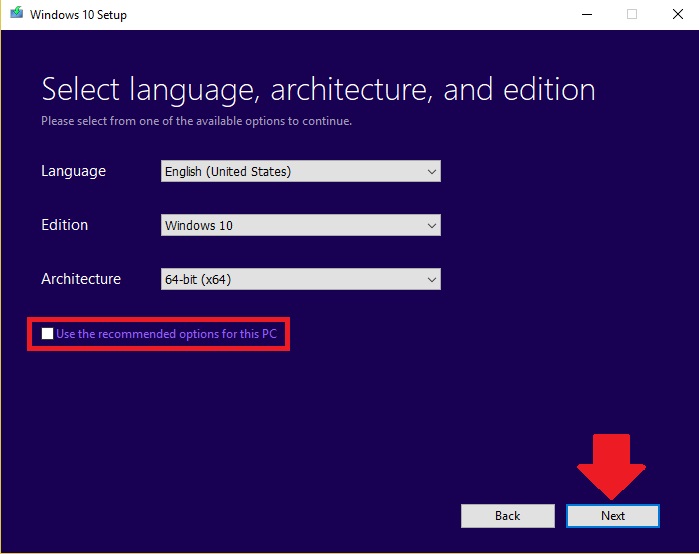Close the Windows 10 Setup window

(x=678, y=14)
